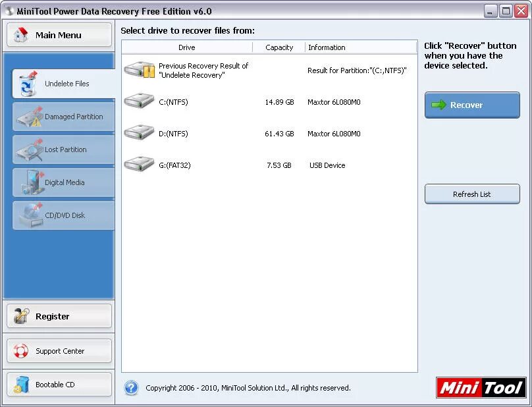The width and height of the screenshot is (532, 407).
Task: Switch to Digital Media recovery
Action: click(64, 182)
